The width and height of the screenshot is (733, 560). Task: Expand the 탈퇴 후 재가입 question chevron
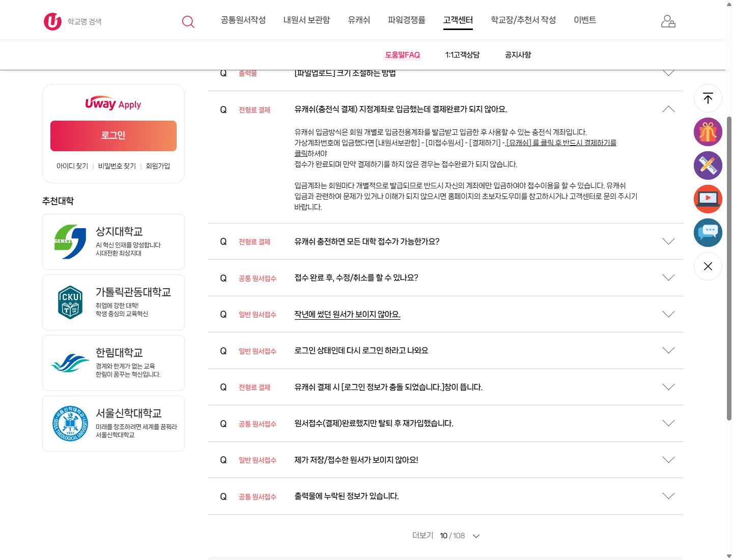point(669,423)
